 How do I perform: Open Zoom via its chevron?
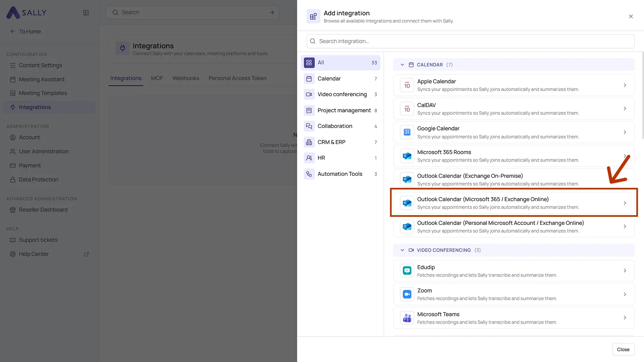click(x=625, y=294)
